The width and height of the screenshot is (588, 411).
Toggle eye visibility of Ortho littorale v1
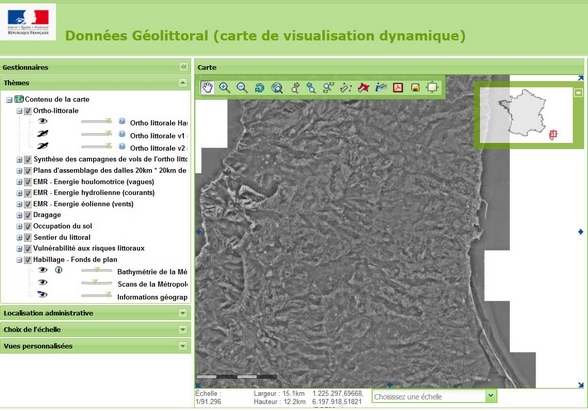click(42, 134)
